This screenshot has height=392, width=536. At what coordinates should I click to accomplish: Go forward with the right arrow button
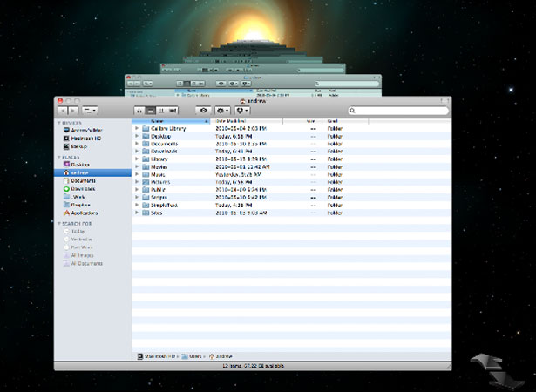(73, 111)
